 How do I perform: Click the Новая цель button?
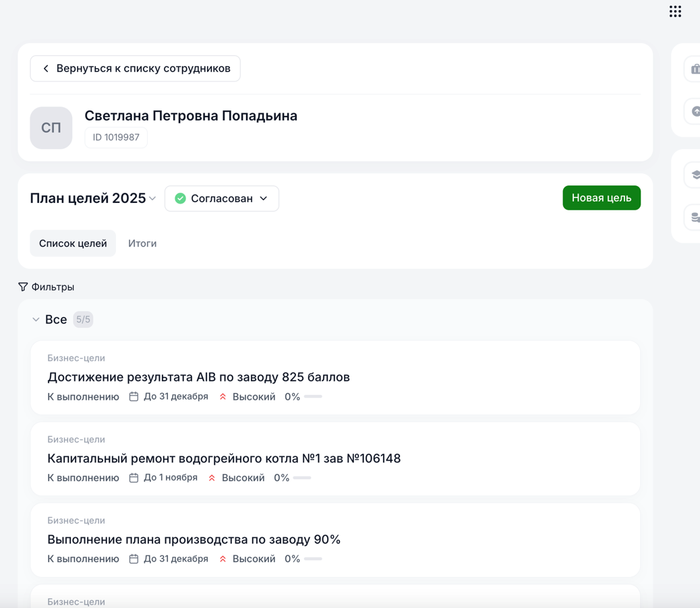(601, 198)
